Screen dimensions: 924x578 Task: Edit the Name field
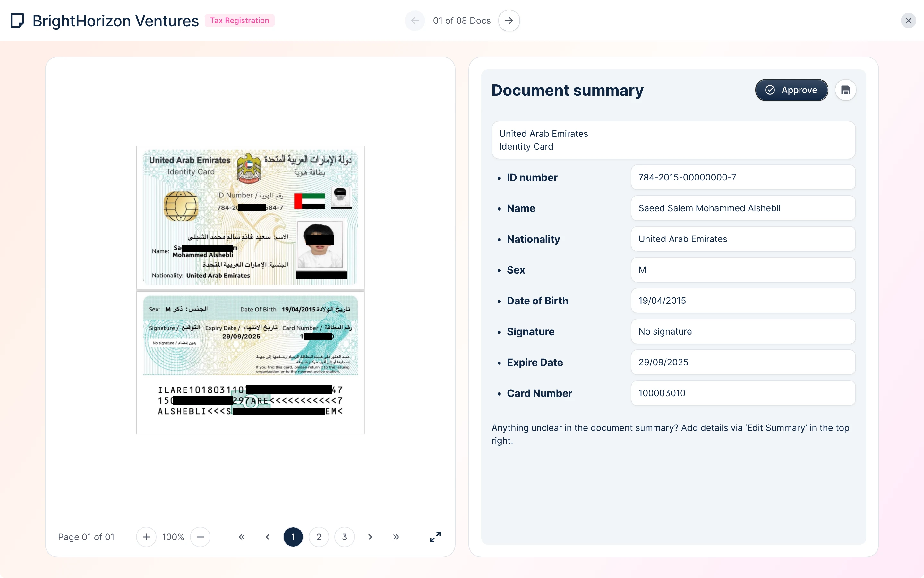pyautogui.click(x=743, y=208)
